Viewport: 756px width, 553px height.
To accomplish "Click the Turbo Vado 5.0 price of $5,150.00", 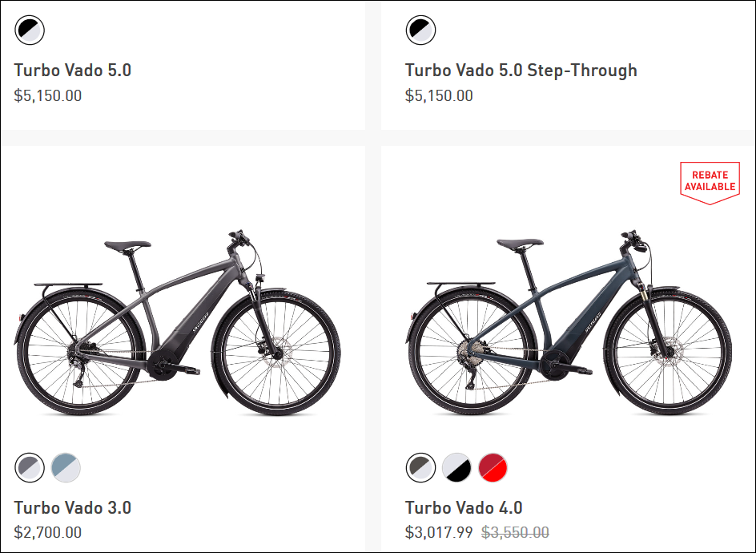I will coord(47,96).
